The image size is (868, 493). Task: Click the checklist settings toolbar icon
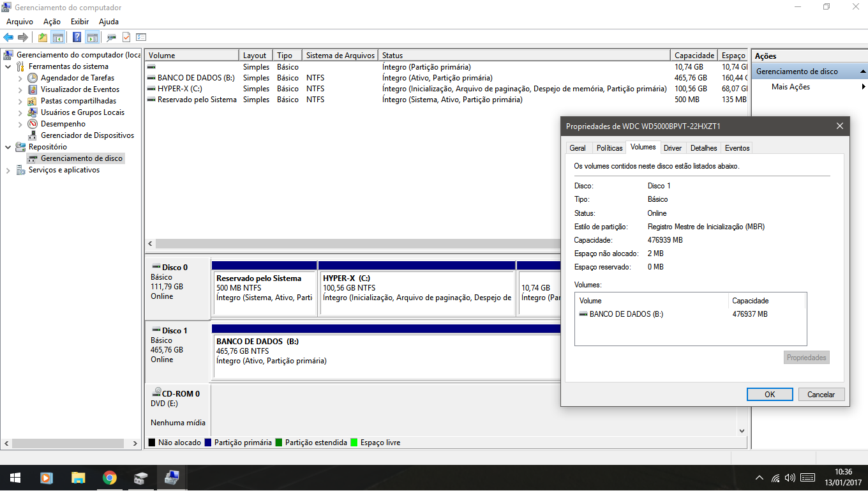pos(141,37)
